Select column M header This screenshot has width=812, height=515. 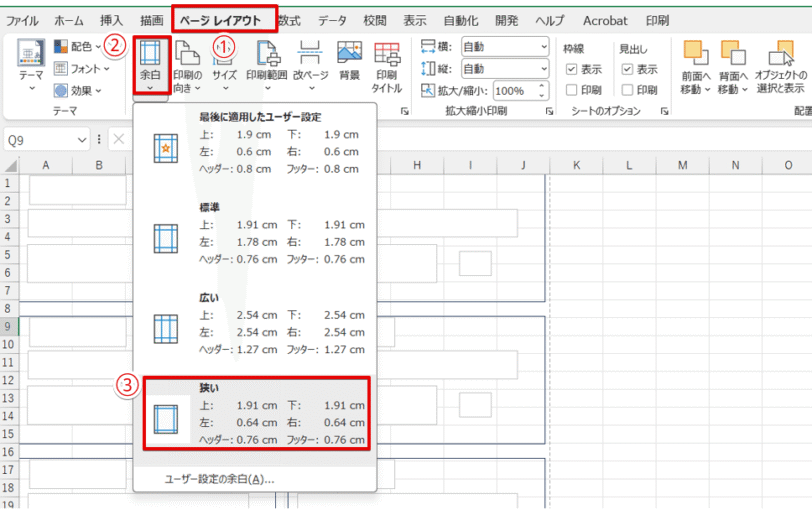pos(683,165)
